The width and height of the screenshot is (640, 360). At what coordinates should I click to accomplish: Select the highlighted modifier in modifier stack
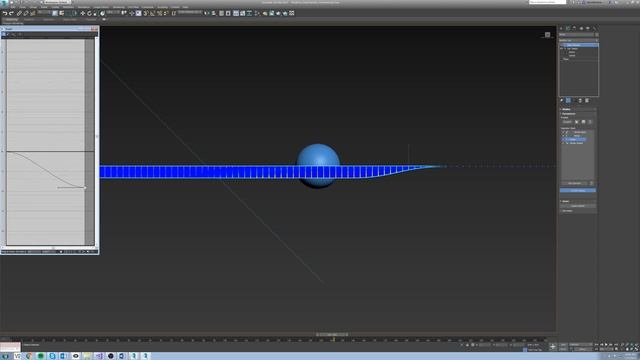579,45
